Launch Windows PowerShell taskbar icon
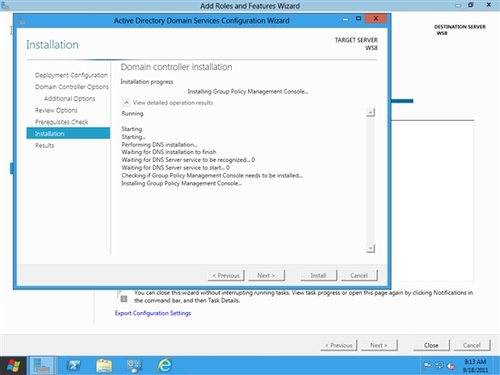This screenshot has height=375, width=500. tap(73, 366)
